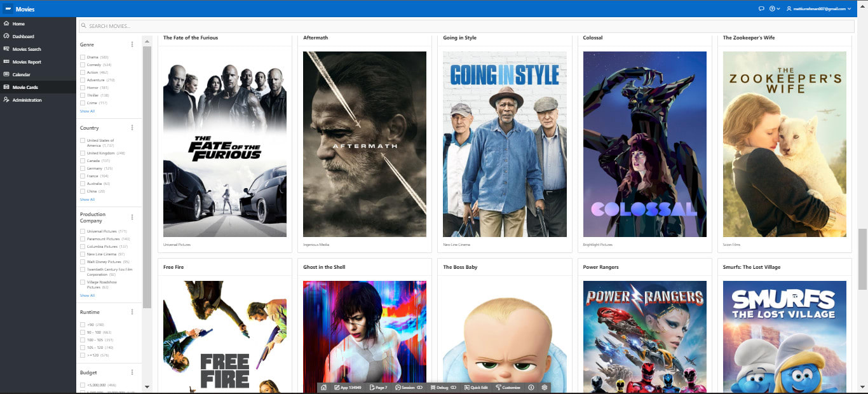The height and width of the screenshot is (394, 868).
Task: Click the Search Movies input field
Action: click(466, 26)
